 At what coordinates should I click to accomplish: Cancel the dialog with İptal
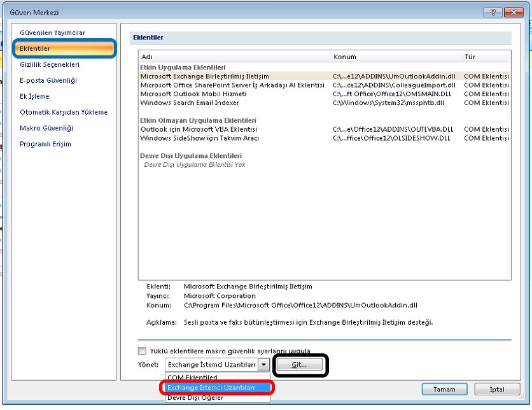coord(497,389)
